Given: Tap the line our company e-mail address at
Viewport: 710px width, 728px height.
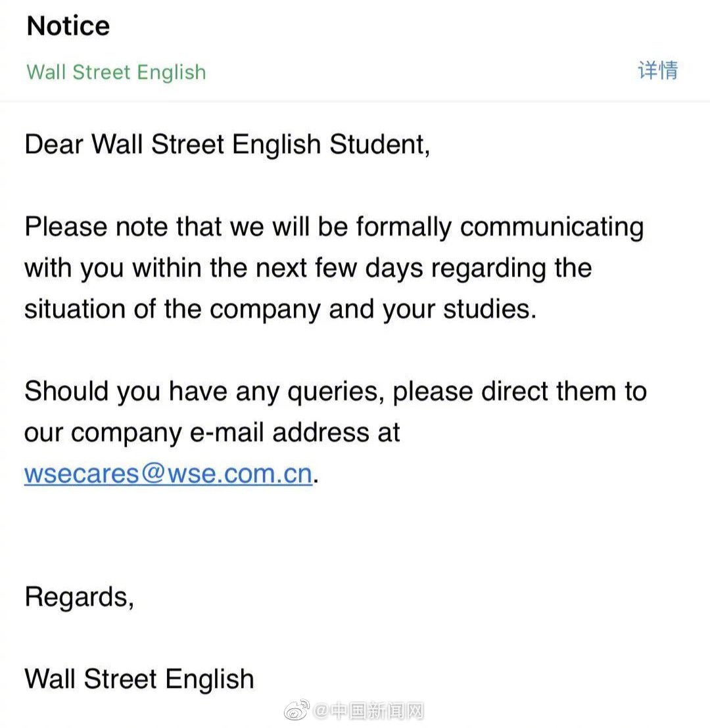Looking at the screenshot, I should 212,432.
